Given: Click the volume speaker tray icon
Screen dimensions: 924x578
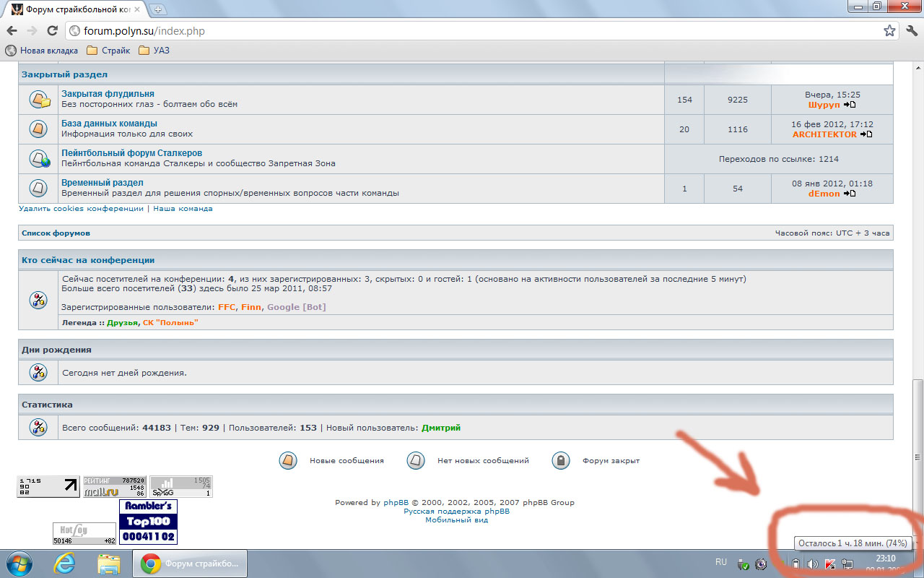Looking at the screenshot, I should tap(812, 564).
